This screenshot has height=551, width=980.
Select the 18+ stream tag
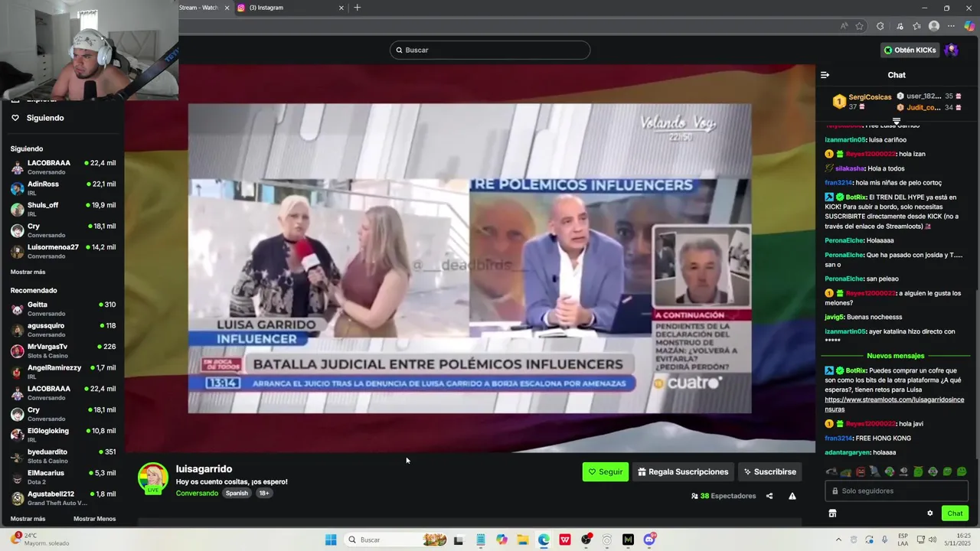click(263, 493)
